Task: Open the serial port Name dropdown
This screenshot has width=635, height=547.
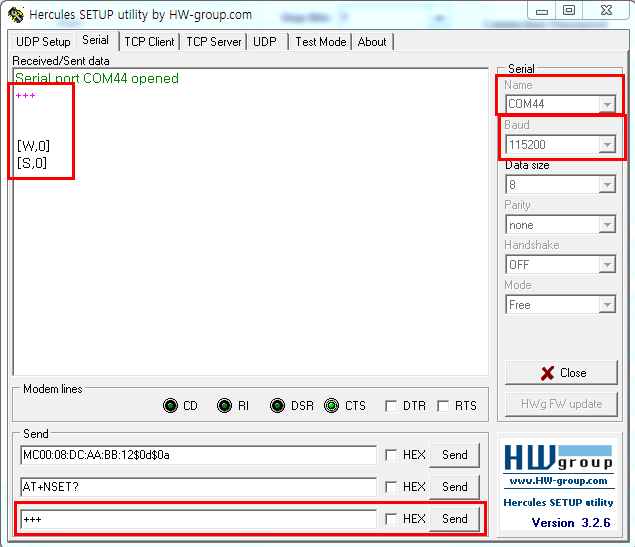Action: (607, 104)
